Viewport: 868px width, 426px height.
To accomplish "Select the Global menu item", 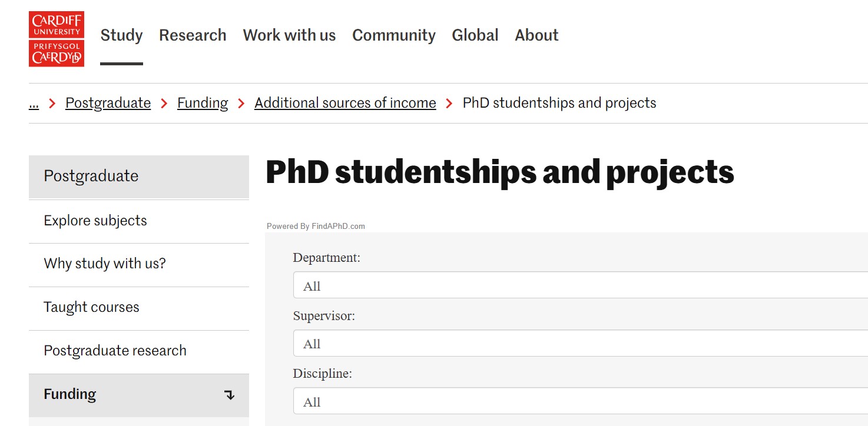I will coord(475,35).
